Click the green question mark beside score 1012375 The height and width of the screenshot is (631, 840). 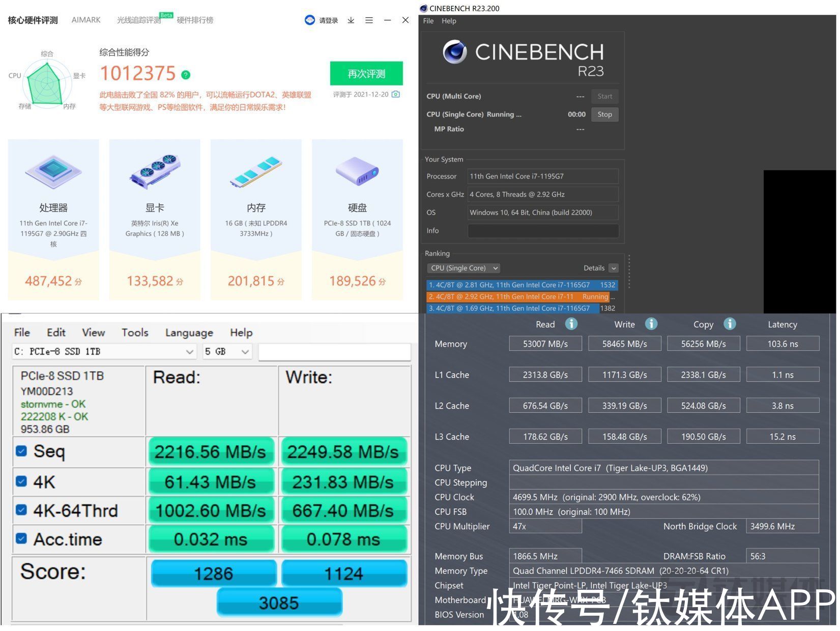186,75
